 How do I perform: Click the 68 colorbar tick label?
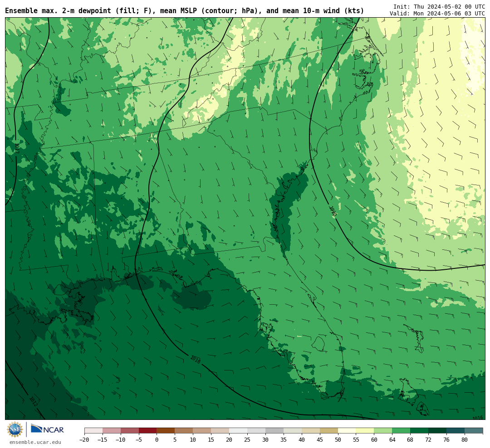411,440
